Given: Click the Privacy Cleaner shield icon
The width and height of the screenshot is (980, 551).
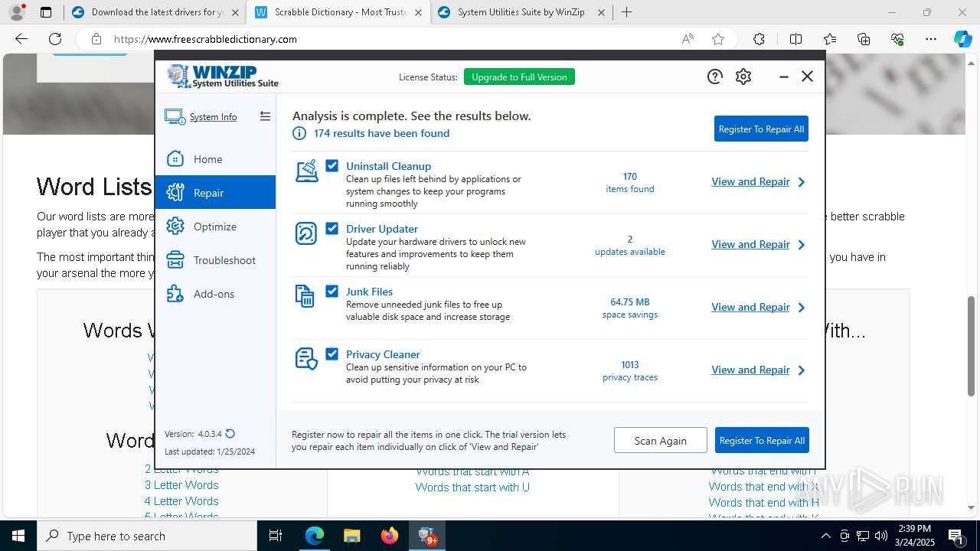Looking at the screenshot, I should coord(306,358).
